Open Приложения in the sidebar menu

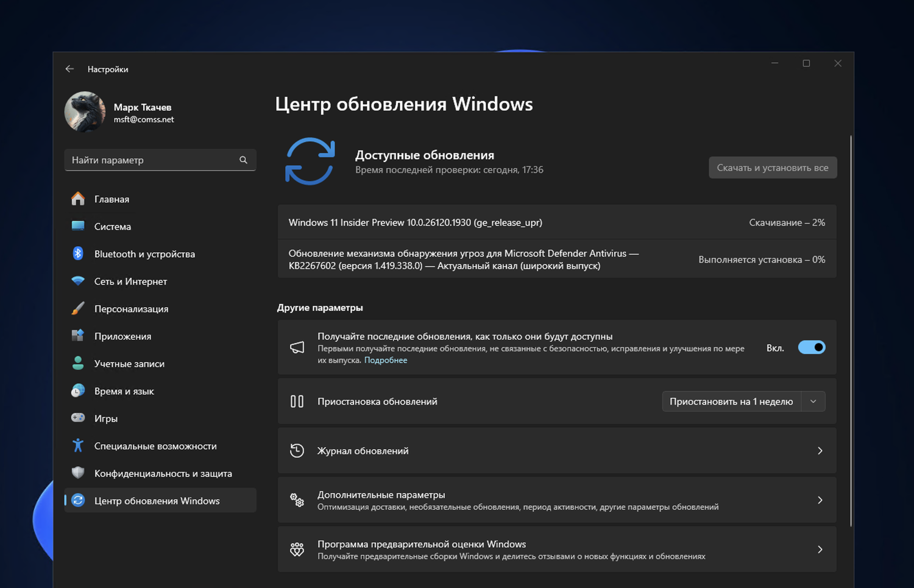coord(122,336)
